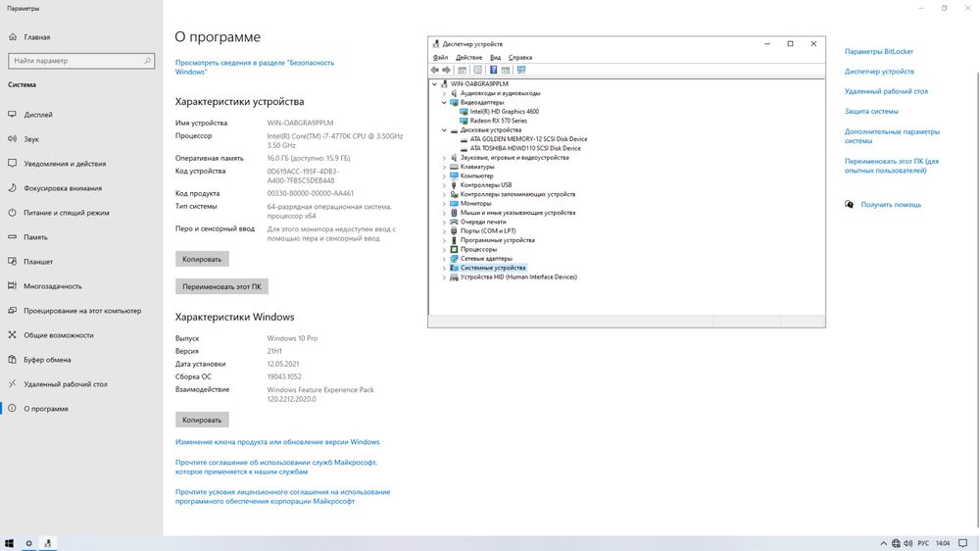Select Очереди печати category
This screenshot has height=551, width=980.
pos(483,222)
